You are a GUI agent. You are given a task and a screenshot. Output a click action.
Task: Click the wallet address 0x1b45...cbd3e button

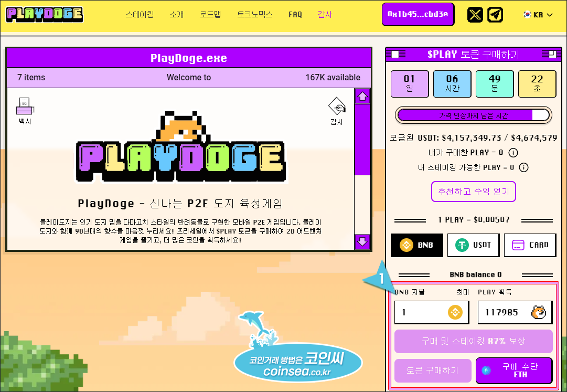coord(418,15)
